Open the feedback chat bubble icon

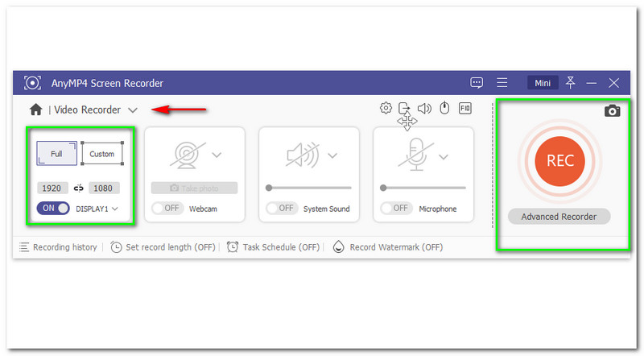[x=477, y=83]
